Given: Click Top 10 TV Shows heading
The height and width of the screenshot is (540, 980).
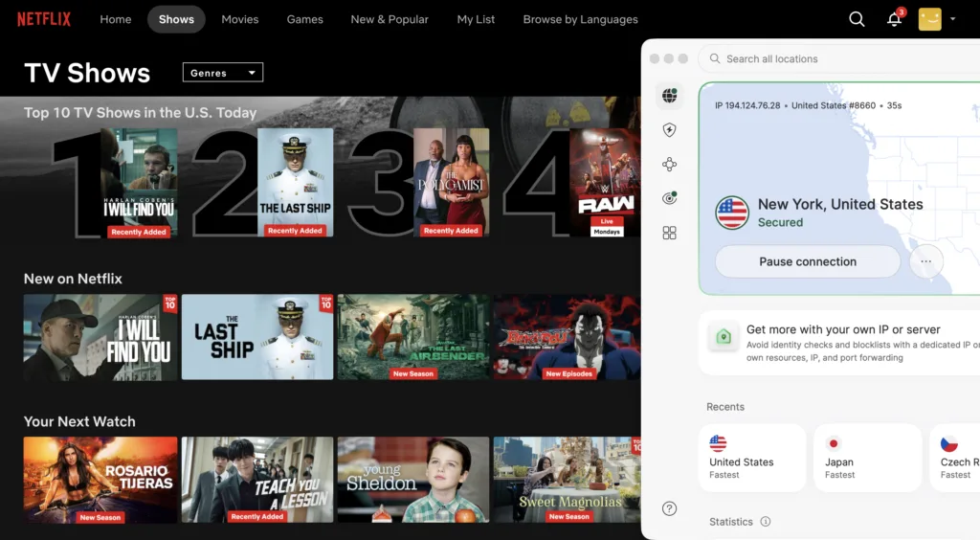Looking at the screenshot, I should (140, 113).
